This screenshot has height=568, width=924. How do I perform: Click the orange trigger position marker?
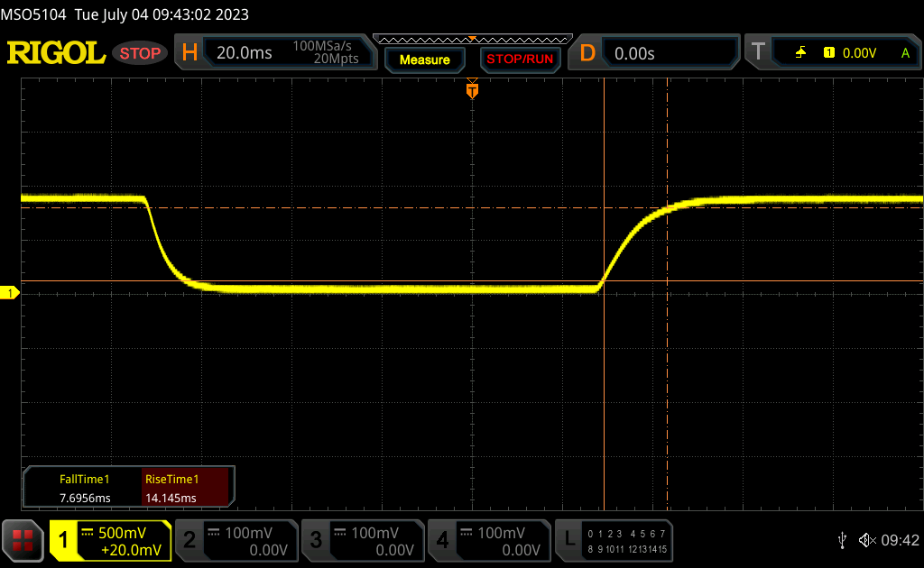472,90
